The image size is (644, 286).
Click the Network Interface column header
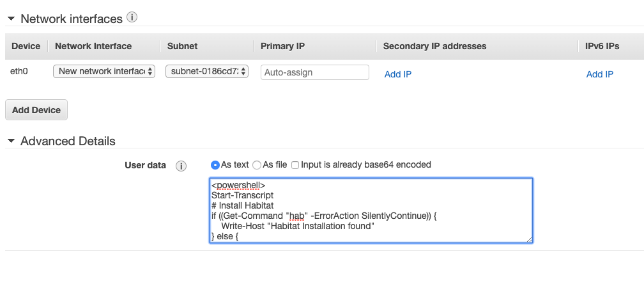(x=93, y=46)
